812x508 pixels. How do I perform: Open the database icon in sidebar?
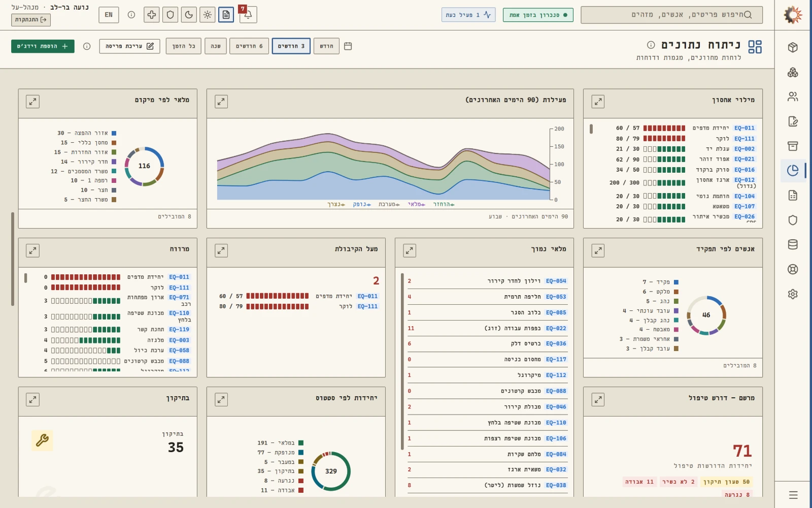pyautogui.click(x=793, y=244)
